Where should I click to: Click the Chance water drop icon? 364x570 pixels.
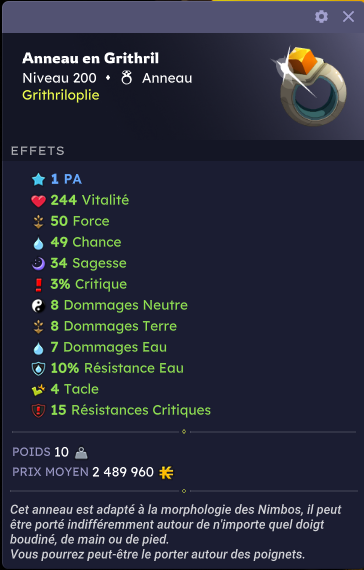point(38,243)
